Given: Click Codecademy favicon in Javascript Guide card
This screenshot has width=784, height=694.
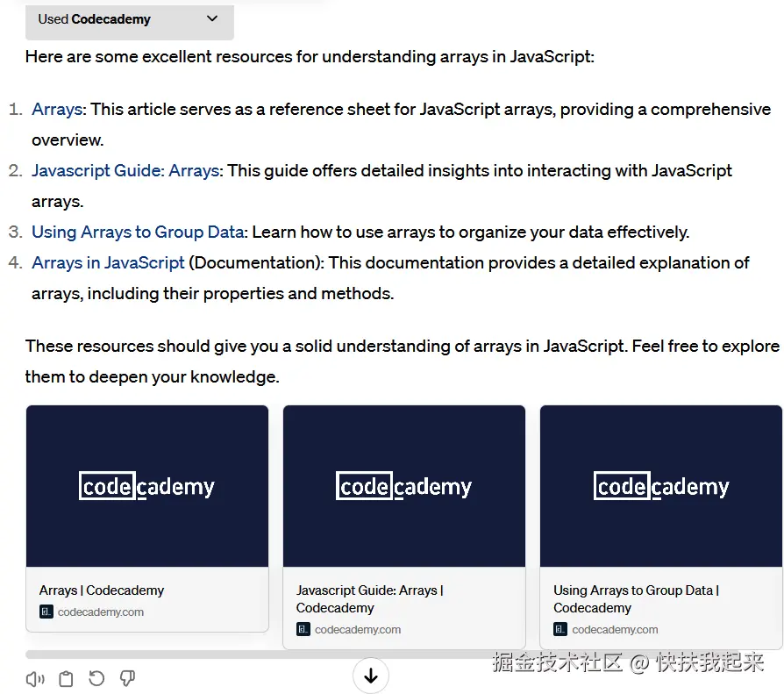Looking at the screenshot, I should point(303,629).
